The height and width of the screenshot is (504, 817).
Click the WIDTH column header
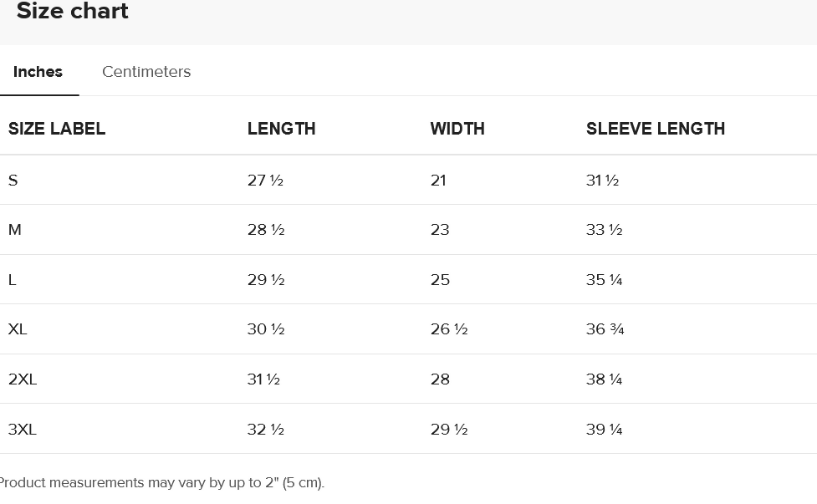point(457,129)
